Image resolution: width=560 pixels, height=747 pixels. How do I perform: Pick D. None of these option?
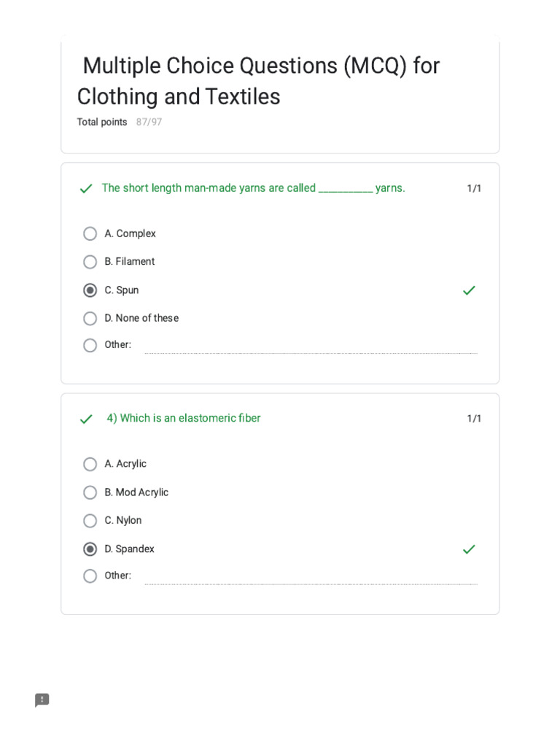(x=90, y=319)
